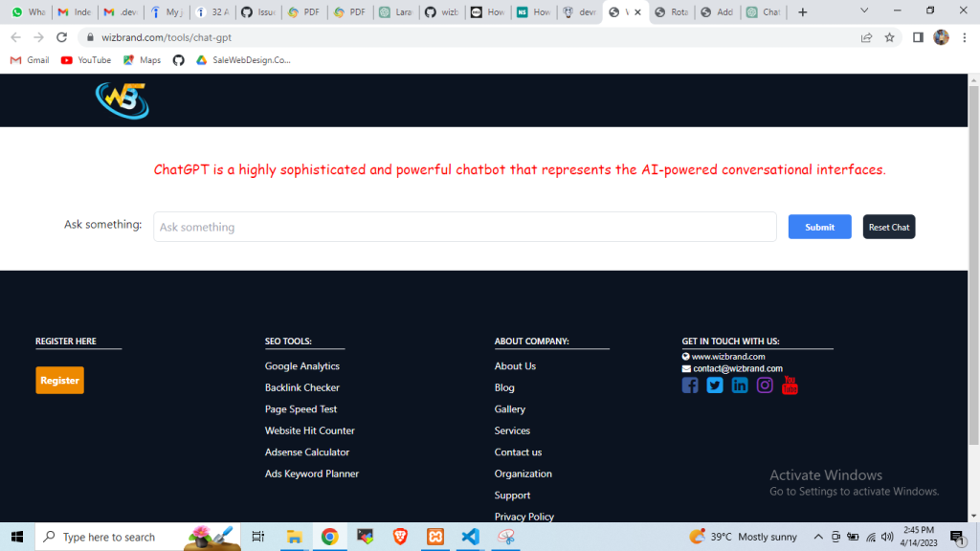The image size is (980, 551).
Task: Launch Visual Studio Code from taskbar
Action: (x=470, y=537)
